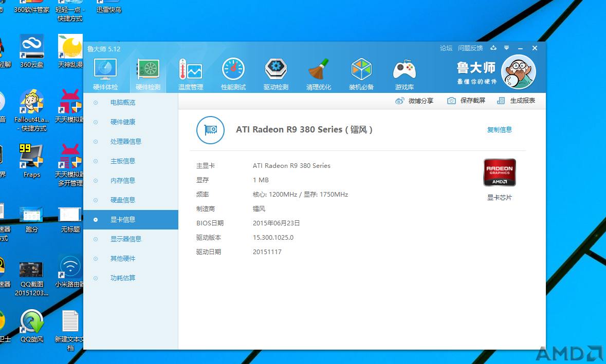Select the 天神乱漫 desktop icon
This screenshot has height=364, width=606.
pyautogui.click(x=70, y=51)
